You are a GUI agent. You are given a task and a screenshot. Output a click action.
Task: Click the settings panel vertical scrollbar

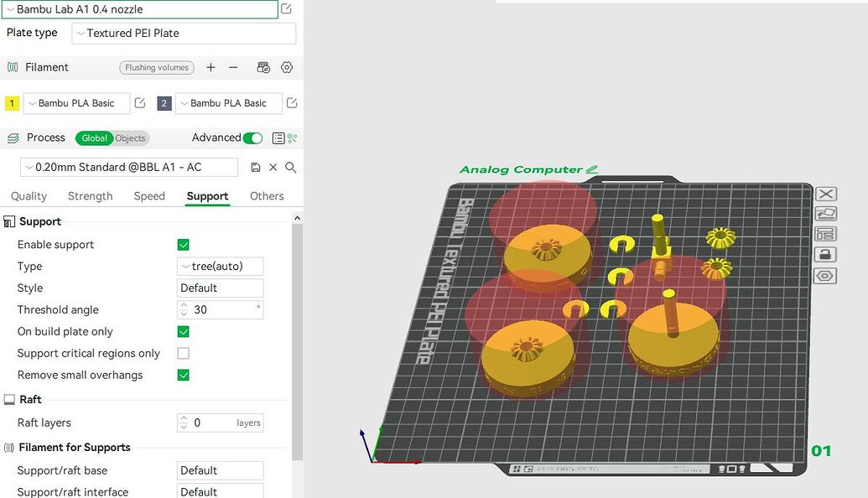297,340
